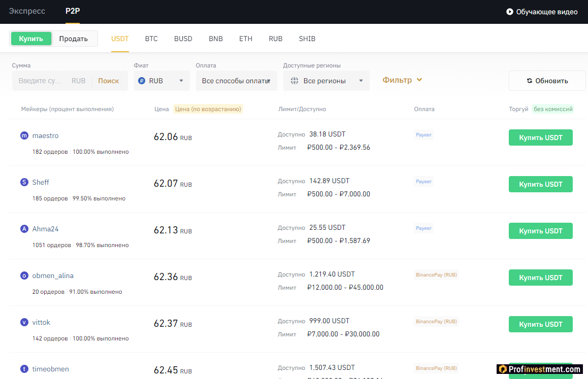The height and width of the screenshot is (379, 588).
Task: Select the USDT coin tab
Action: pyautogui.click(x=120, y=39)
